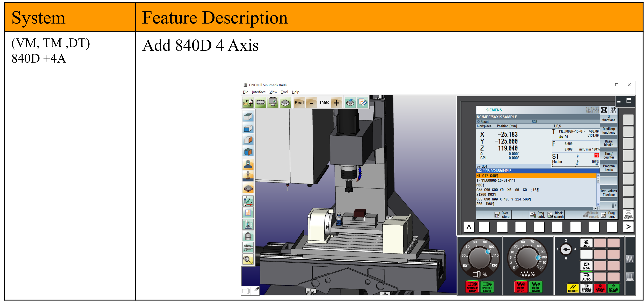Toggle the XYZ coordinate axes icon
Viewport: 644px width, 301px height.
click(x=248, y=201)
